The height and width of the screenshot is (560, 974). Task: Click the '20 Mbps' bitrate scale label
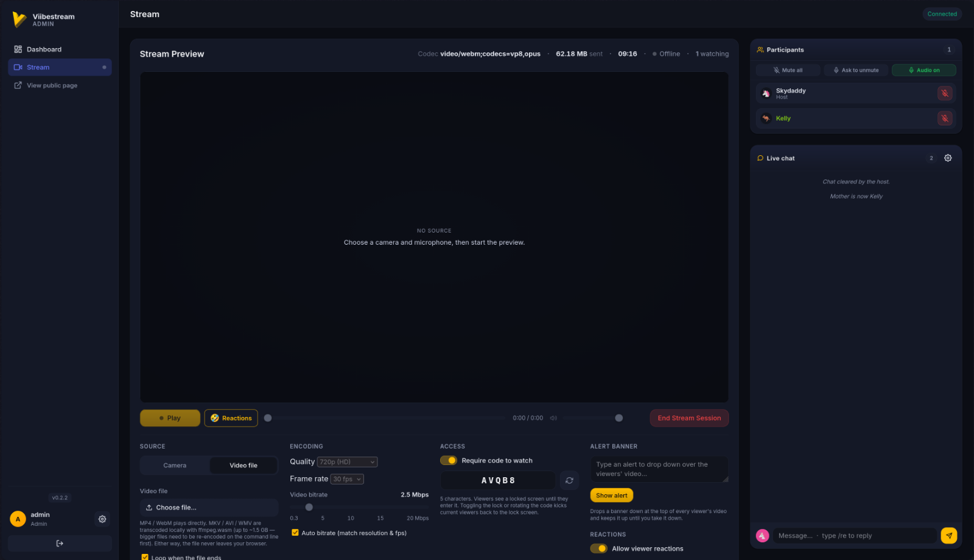pyautogui.click(x=418, y=519)
